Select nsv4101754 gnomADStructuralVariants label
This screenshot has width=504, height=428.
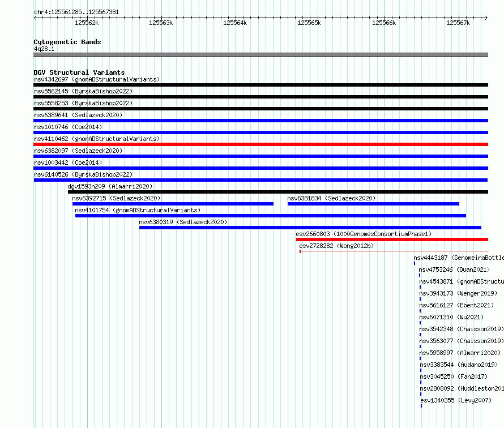click(138, 210)
